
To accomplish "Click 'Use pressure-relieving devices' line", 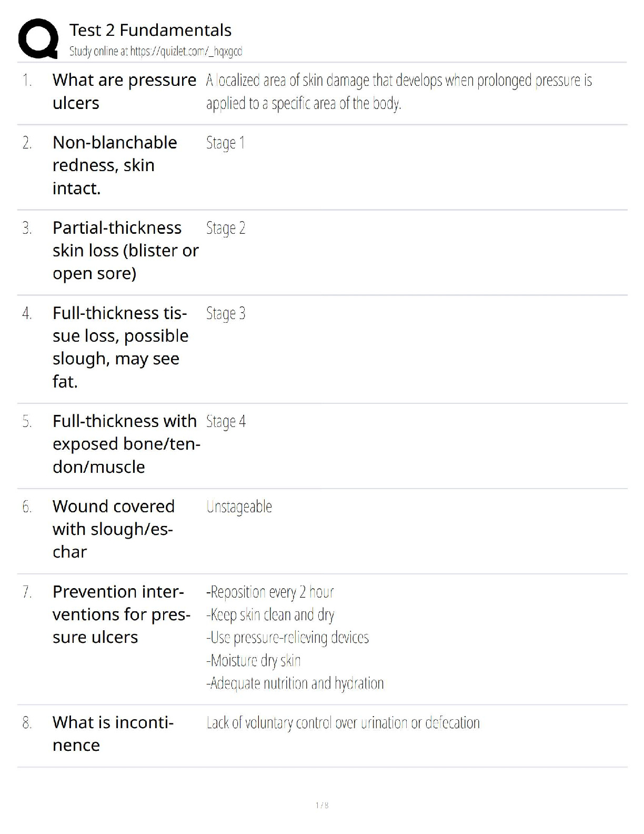I will click(287, 638).
